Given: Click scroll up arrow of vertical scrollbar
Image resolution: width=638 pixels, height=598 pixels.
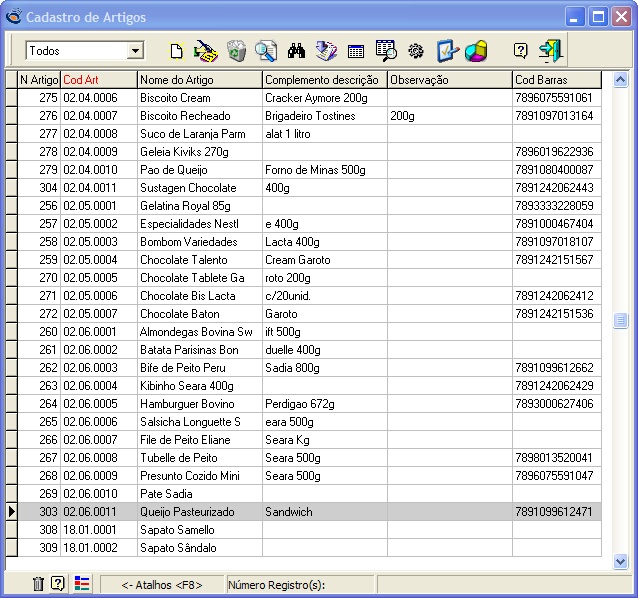Looking at the screenshot, I should click(x=620, y=80).
